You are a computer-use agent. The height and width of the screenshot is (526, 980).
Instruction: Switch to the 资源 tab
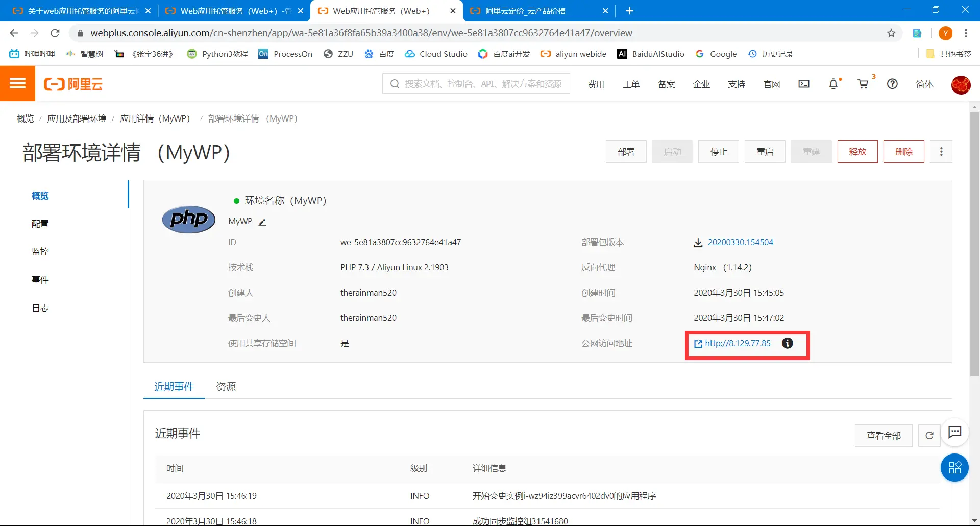point(226,387)
